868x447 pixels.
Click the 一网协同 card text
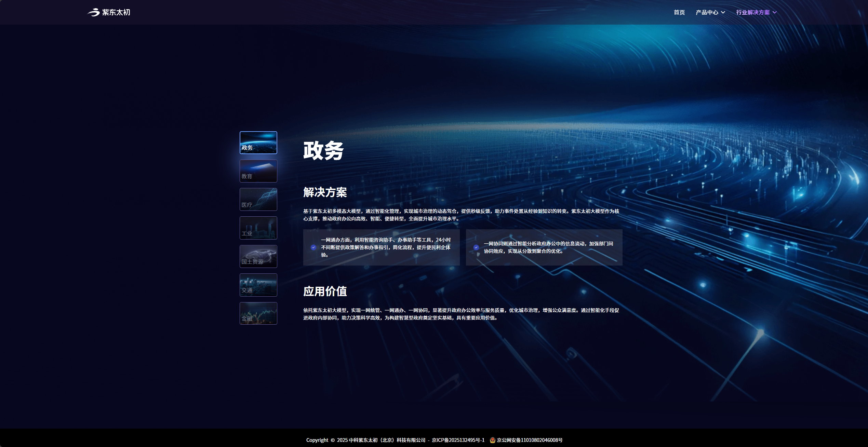click(548, 247)
